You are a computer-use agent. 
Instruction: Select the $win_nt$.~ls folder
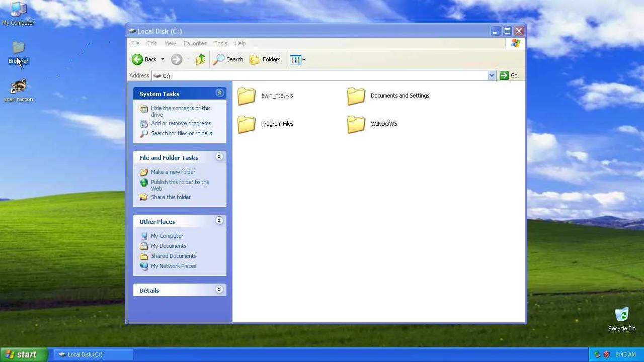coord(265,96)
